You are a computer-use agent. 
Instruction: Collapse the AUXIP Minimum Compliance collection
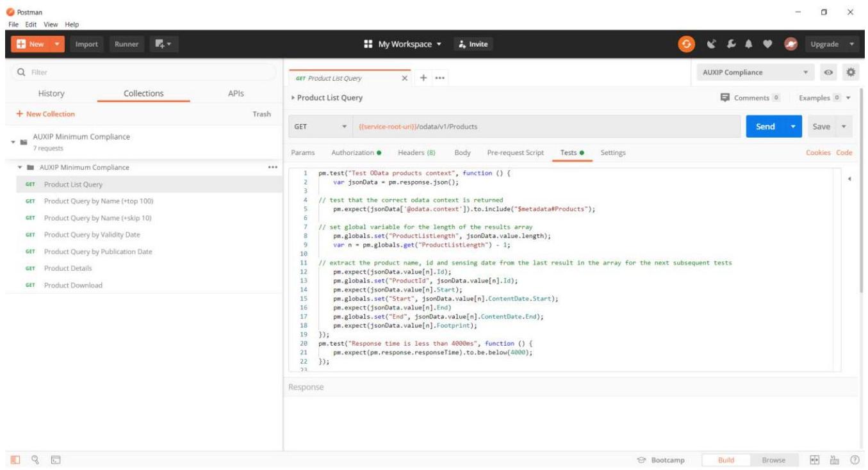tap(13, 142)
